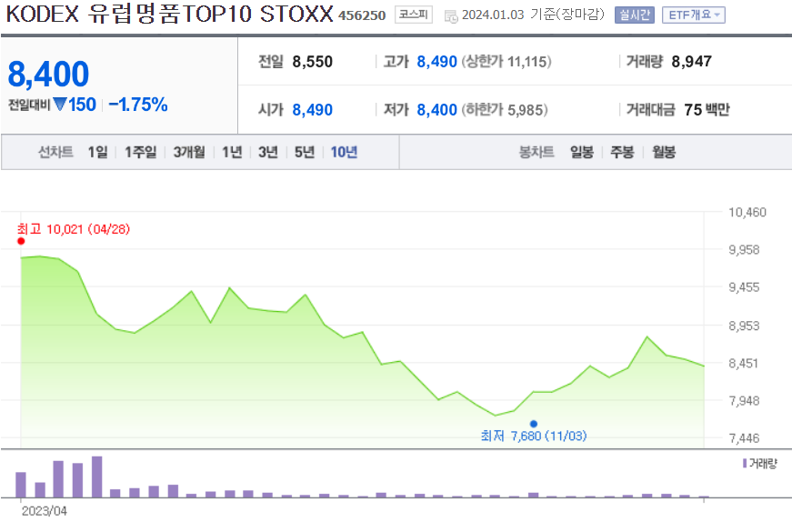Open the ETF개요 dropdown
The image size is (792, 532).
point(694,15)
